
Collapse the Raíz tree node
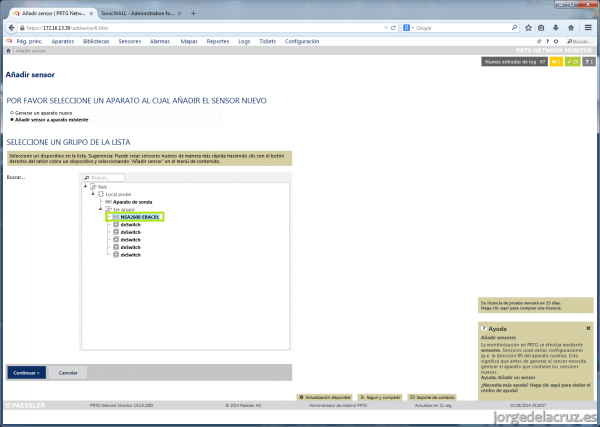(86, 186)
